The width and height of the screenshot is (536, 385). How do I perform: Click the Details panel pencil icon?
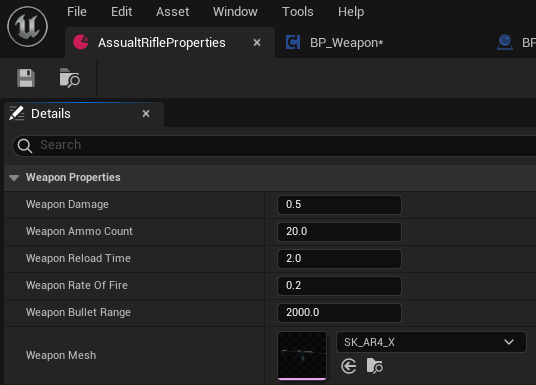16,114
